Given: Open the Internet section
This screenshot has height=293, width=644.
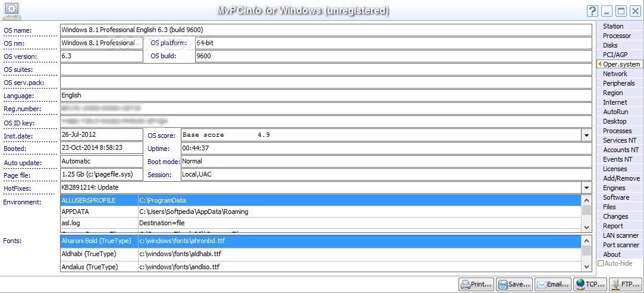Looking at the screenshot, I should (x=619, y=102).
